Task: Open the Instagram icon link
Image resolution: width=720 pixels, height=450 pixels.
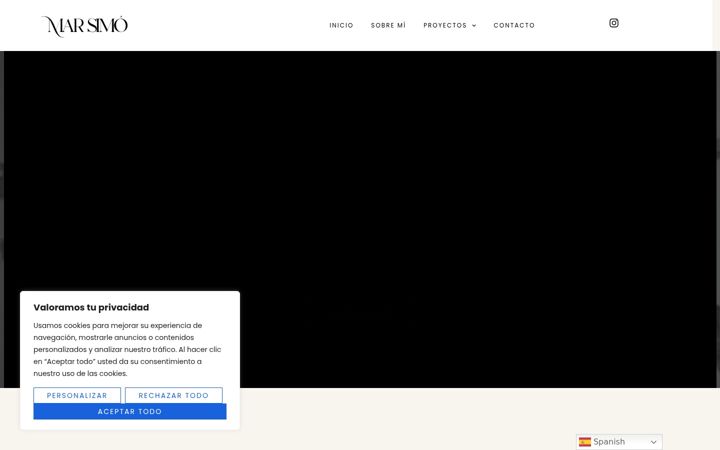Action: (613, 23)
